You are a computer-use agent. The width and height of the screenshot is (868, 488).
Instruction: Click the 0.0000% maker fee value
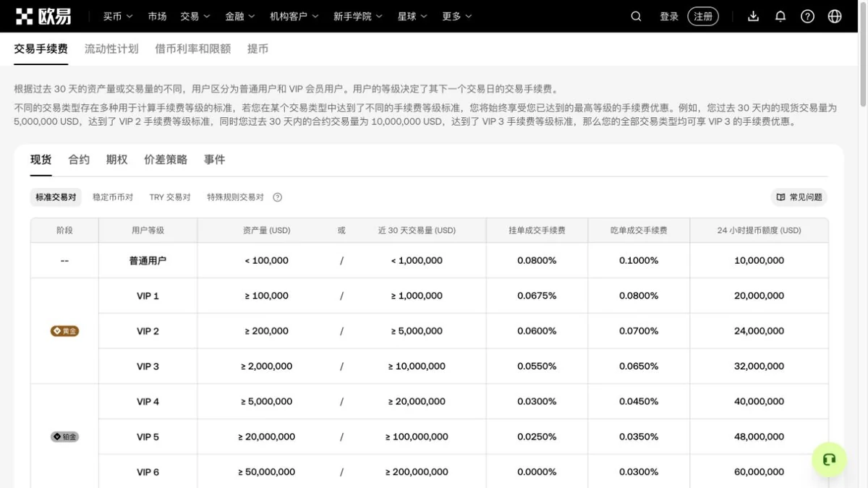coord(537,472)
